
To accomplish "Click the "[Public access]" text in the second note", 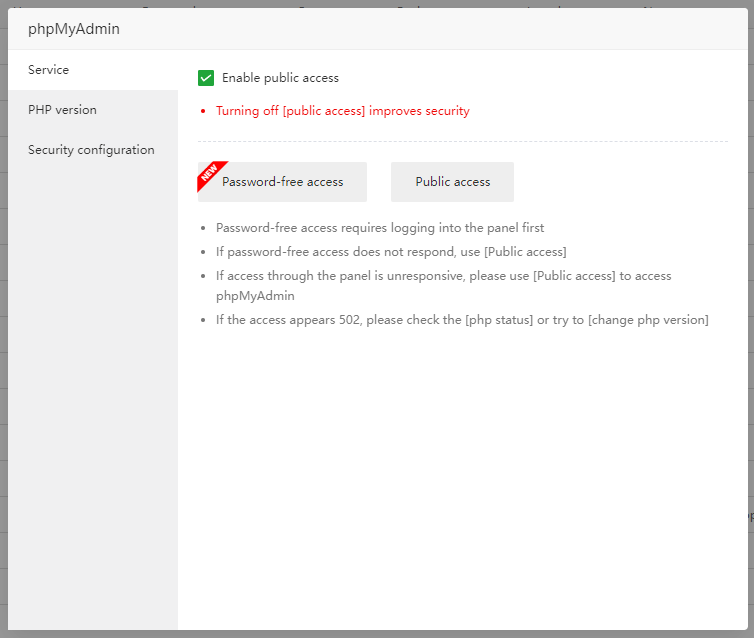I will point(525,252).
